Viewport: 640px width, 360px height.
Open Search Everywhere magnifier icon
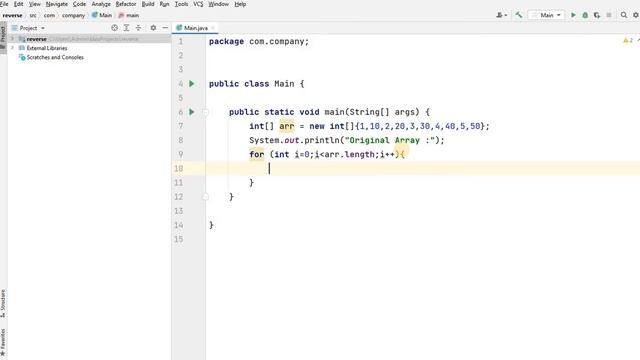pyautogui.click(x=624, y=15)
